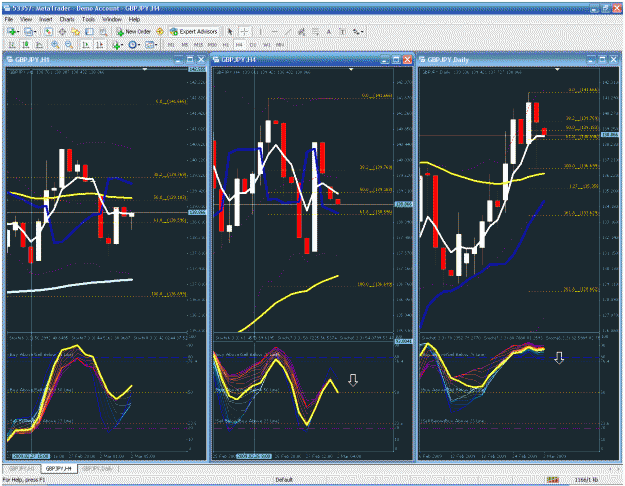Open the Insert menu
This screenshot has width=625, height=486.
45,19
